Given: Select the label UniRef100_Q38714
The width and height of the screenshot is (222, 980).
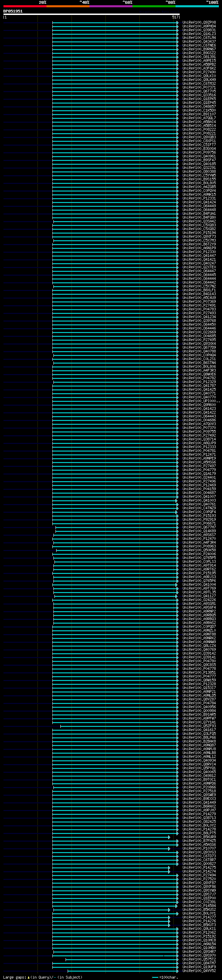Looking at the screenshot, I should click(199, 439).
